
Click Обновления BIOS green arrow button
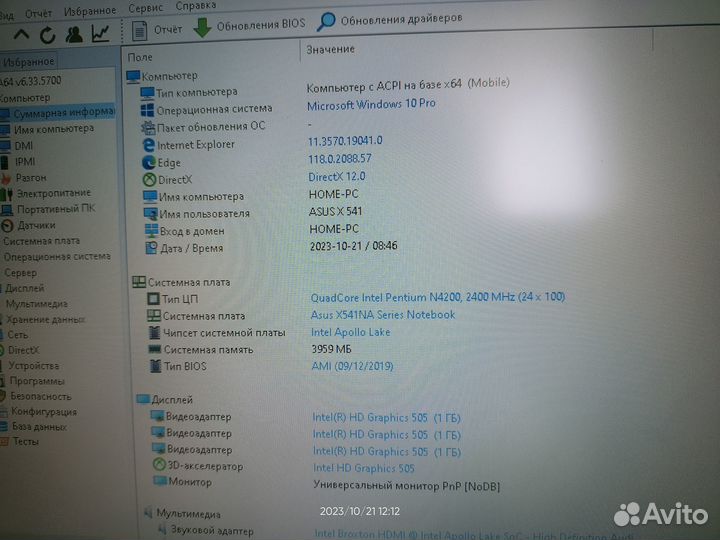[249, 26]
